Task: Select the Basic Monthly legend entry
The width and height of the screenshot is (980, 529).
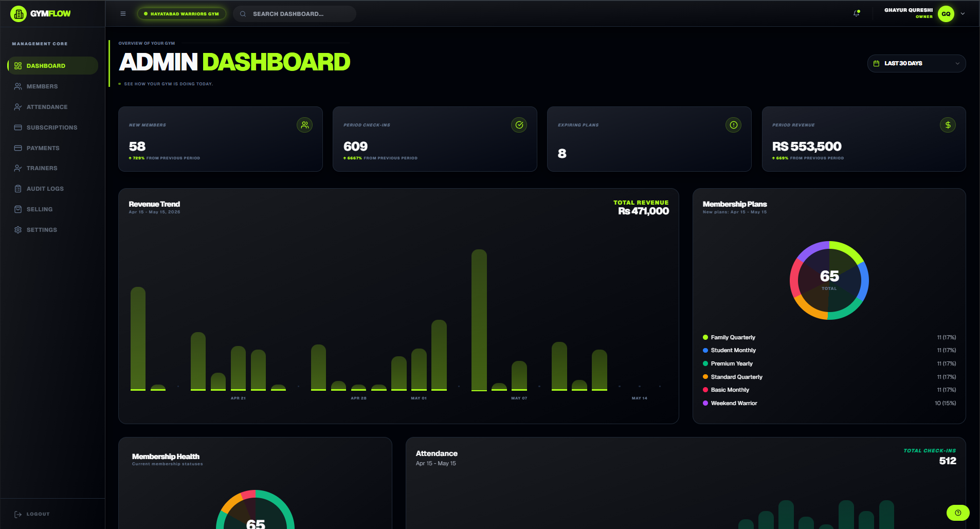Action: coord(829,390)
